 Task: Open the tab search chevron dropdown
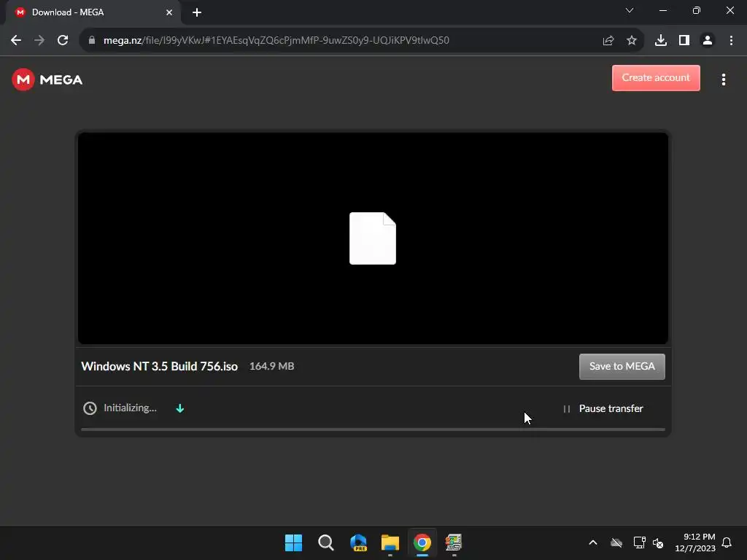(x=630, y=10)
